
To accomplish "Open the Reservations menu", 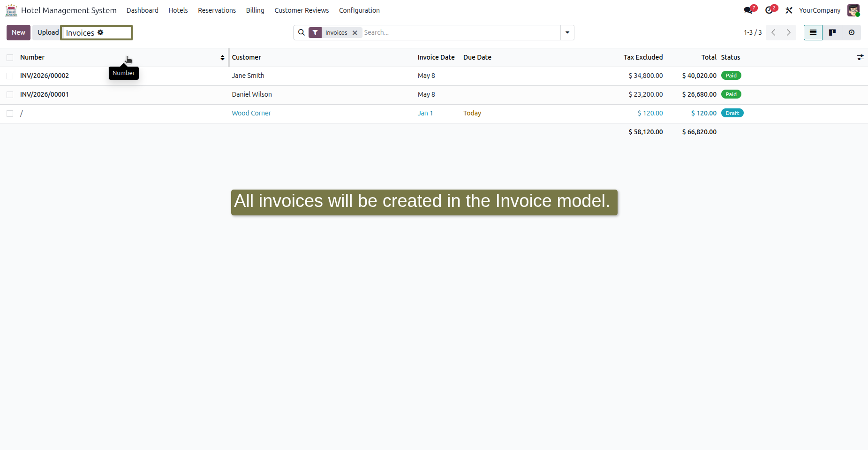I will point(217,10).
